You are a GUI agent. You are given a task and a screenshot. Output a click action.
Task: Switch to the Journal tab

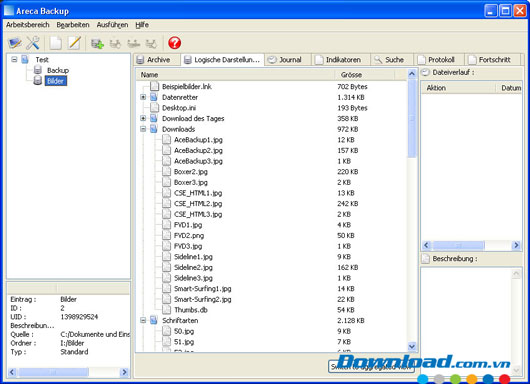(288, 60)
